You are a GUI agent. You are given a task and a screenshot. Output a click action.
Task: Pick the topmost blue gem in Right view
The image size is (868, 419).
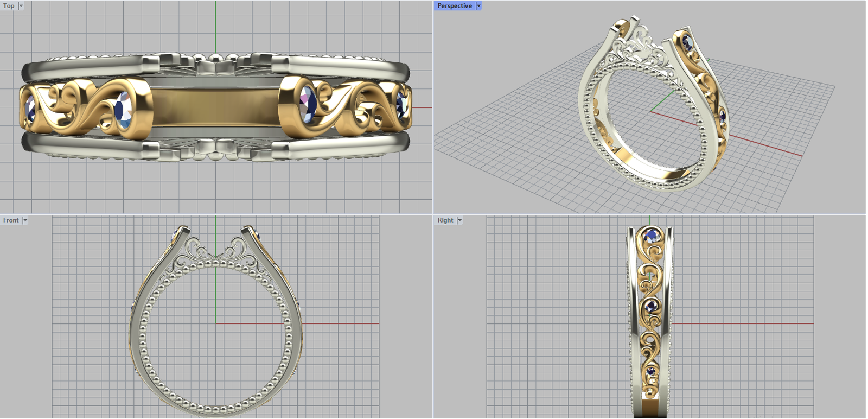(x=650, y=236)
